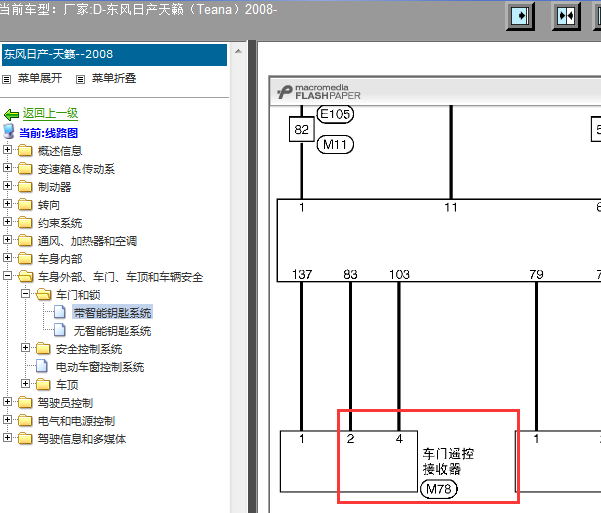
Task: Click the M78 connector label
Action: click(439, 489)
